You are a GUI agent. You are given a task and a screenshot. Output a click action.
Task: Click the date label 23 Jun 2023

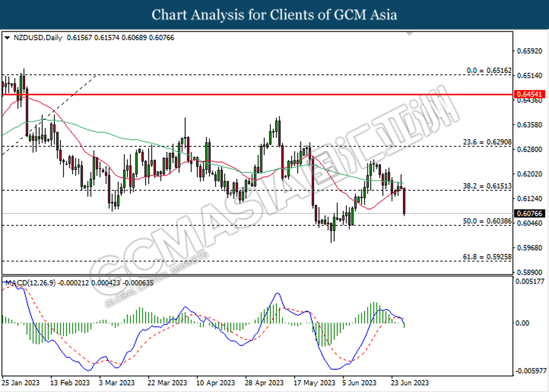410,383
